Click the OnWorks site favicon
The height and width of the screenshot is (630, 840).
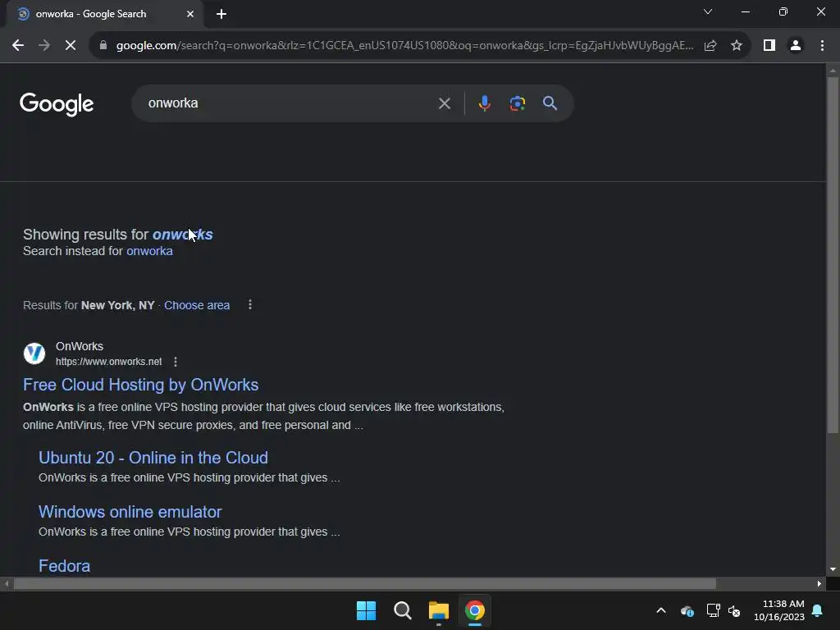click(x=34, y=354)
